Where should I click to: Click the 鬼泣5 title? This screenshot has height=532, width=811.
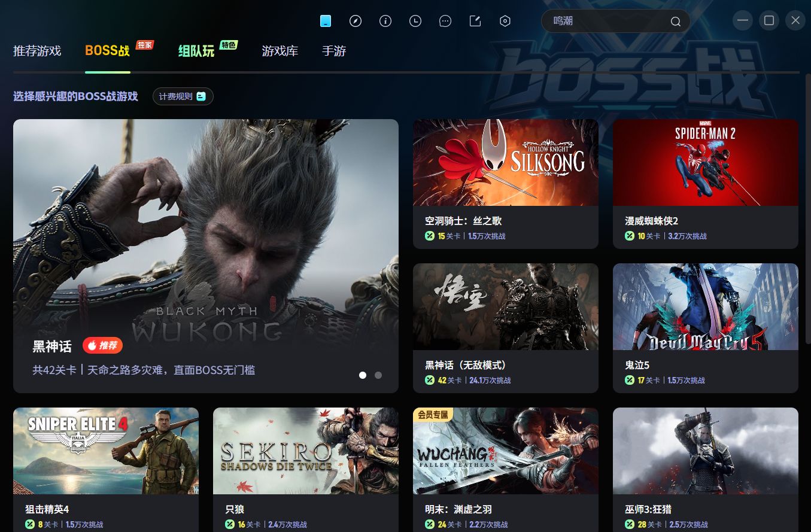[637, 365]
